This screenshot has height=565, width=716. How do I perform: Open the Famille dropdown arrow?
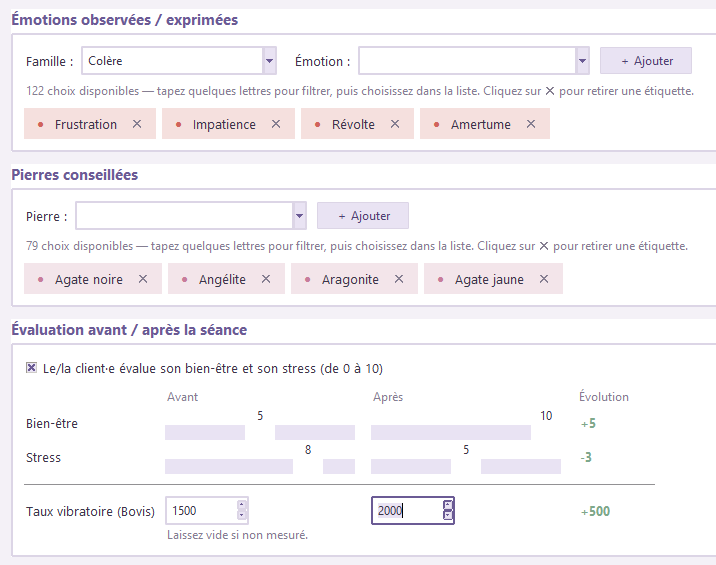click(269, 60)
